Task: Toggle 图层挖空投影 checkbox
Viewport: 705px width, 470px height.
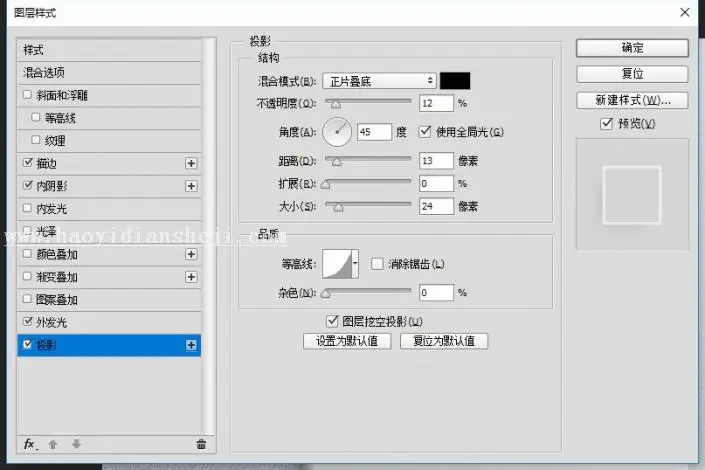Action: click(x=332, y=321)
